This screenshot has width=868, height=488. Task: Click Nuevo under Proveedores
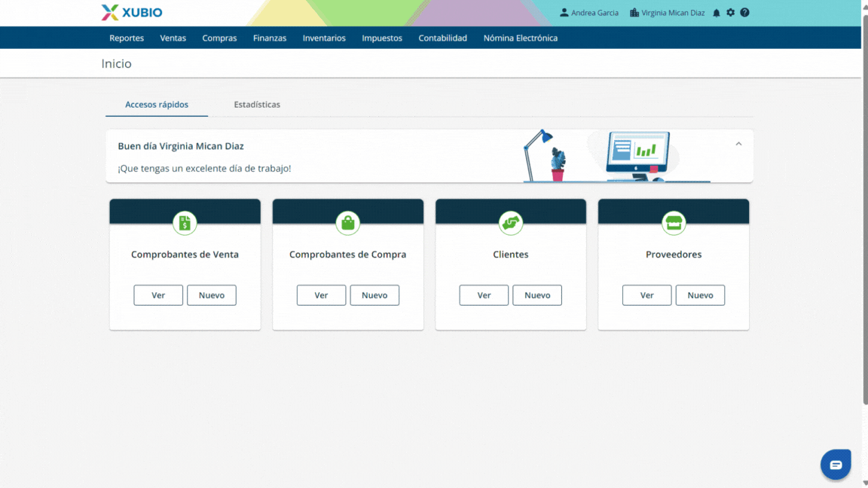pyautogui.click(x=700, y=295)
